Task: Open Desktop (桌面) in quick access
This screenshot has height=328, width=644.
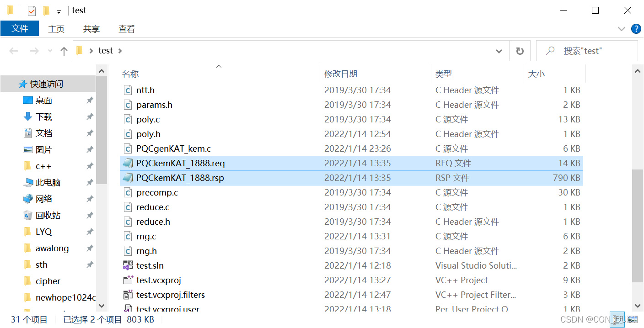Action: pos(44,101)
